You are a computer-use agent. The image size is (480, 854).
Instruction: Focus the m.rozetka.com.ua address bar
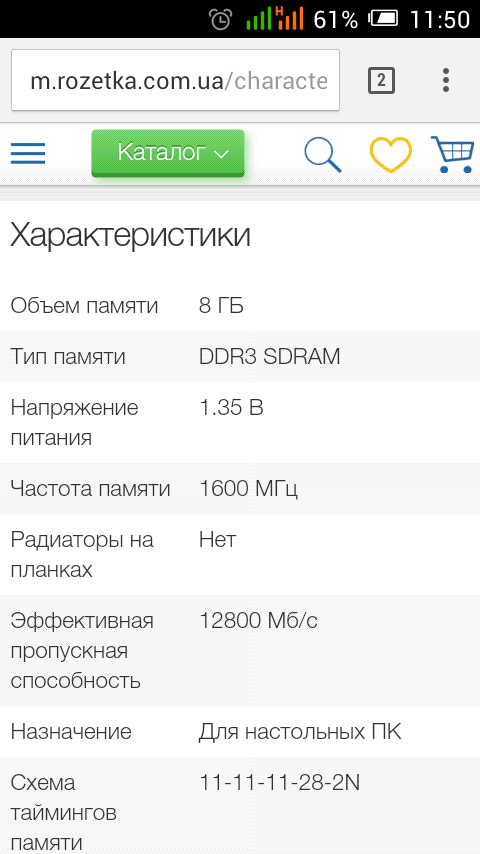pyautogui.click(x=175, y=81)
